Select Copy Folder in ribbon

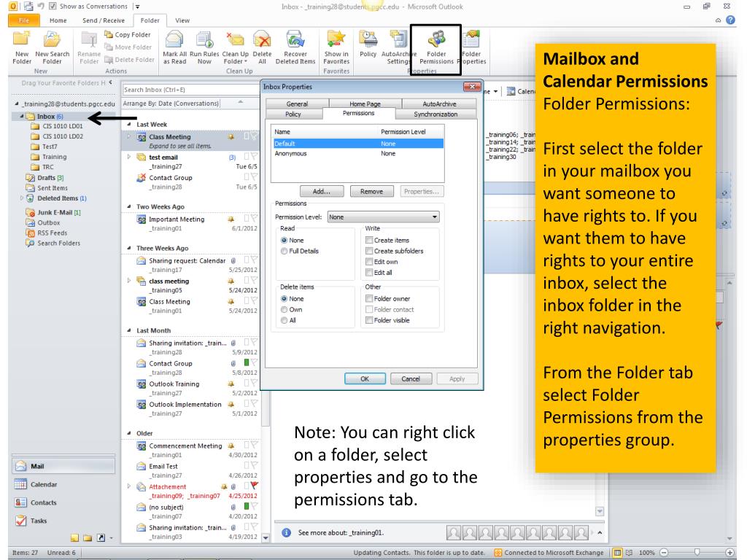128,35
